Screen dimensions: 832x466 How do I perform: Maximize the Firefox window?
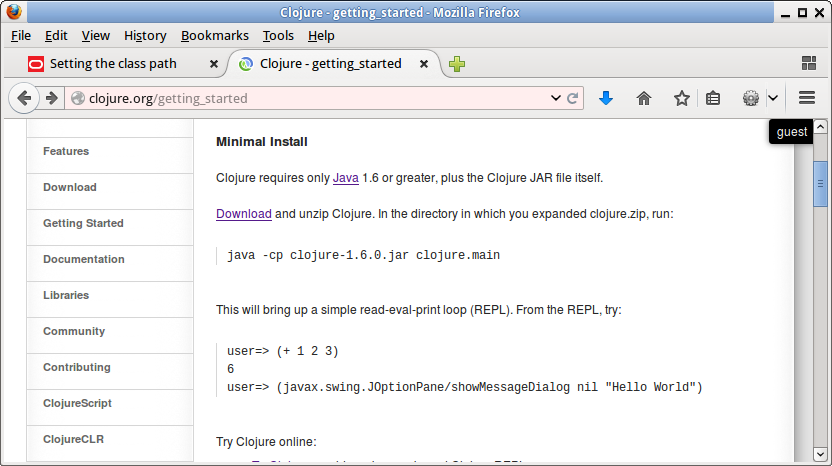point(803,13)
